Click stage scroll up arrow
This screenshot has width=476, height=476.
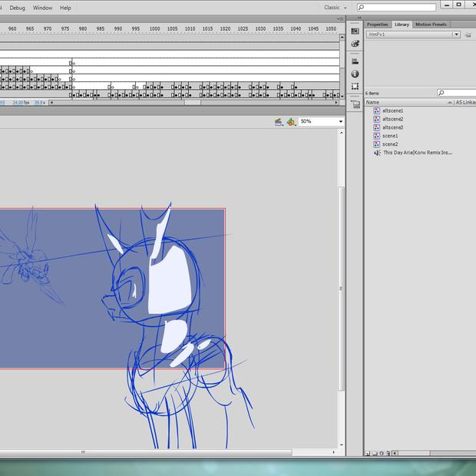pos(341,133)
